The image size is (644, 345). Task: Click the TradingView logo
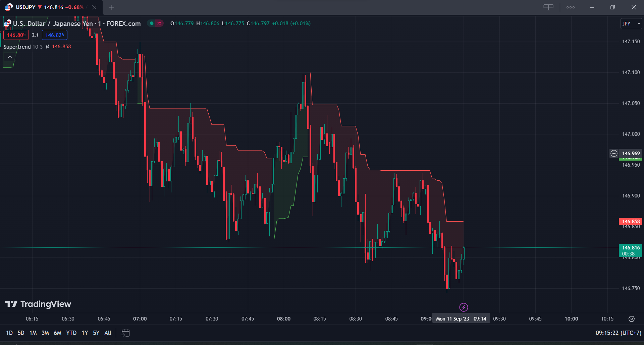point(38,304)
